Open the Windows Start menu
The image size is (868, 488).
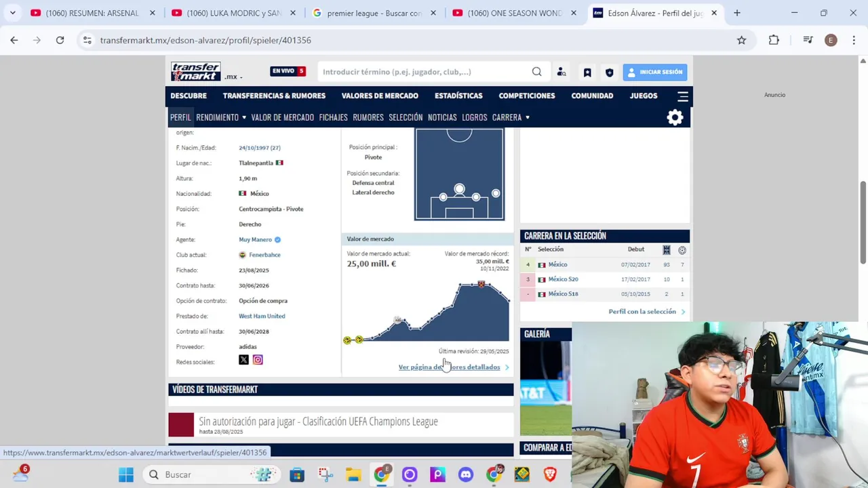[126, 474]
